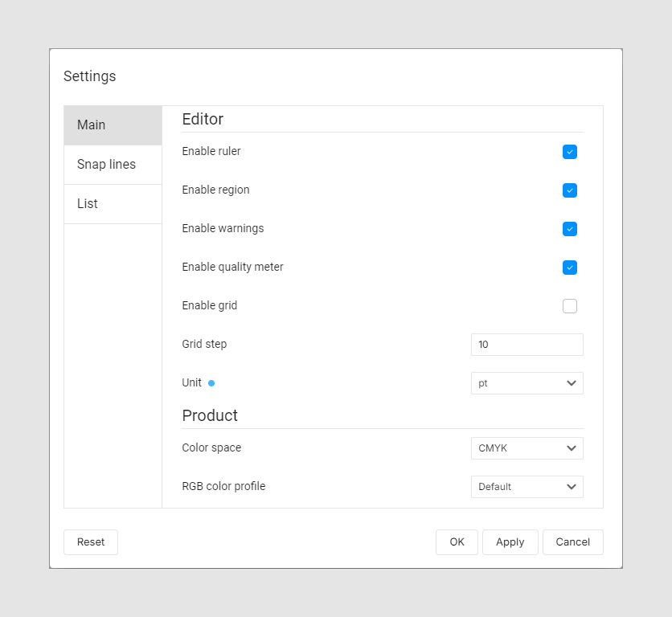The image size is (672, 617).
Task: Click the Editor section heading
Action: 202,119
